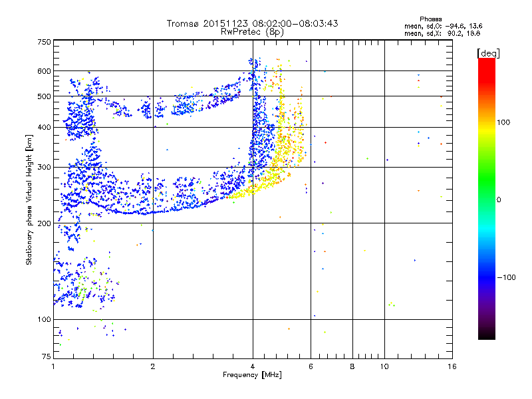532x399 pixels.
Task: Click the y-axis '75' tick label
Action: pyautogui.click(x=47, y=356)
